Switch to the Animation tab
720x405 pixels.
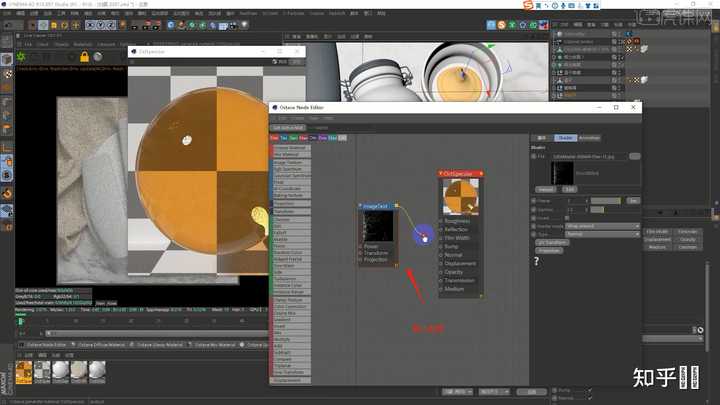point(589,137)
